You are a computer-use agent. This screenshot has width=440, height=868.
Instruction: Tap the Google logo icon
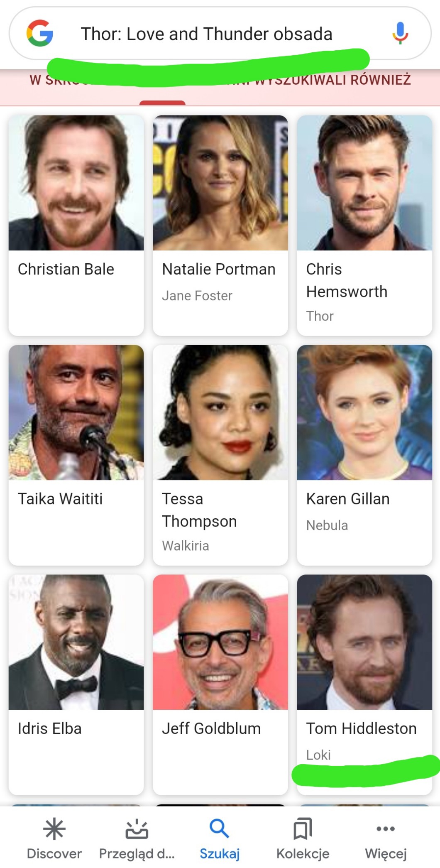(40, 33)
